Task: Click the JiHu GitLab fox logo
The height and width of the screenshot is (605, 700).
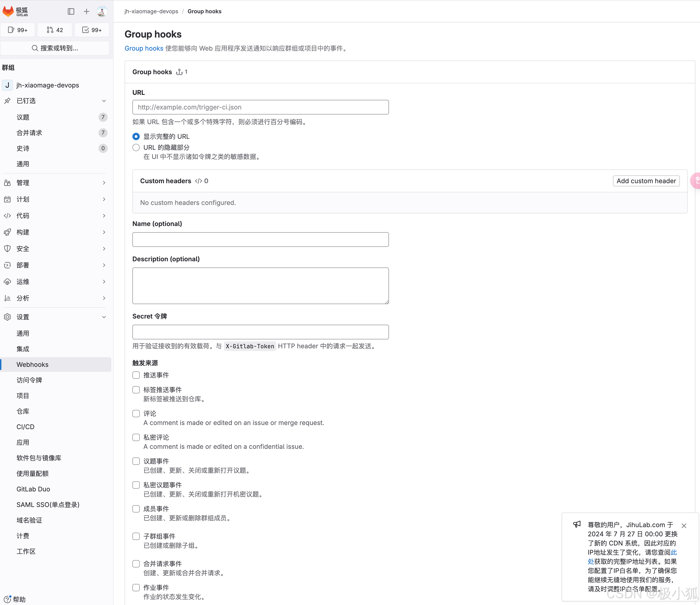Action: [8, 11]
